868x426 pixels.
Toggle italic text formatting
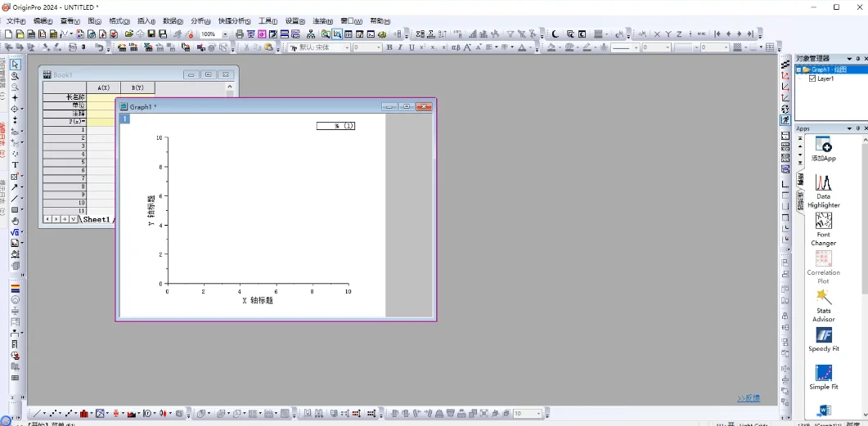(x=400, y=48)
